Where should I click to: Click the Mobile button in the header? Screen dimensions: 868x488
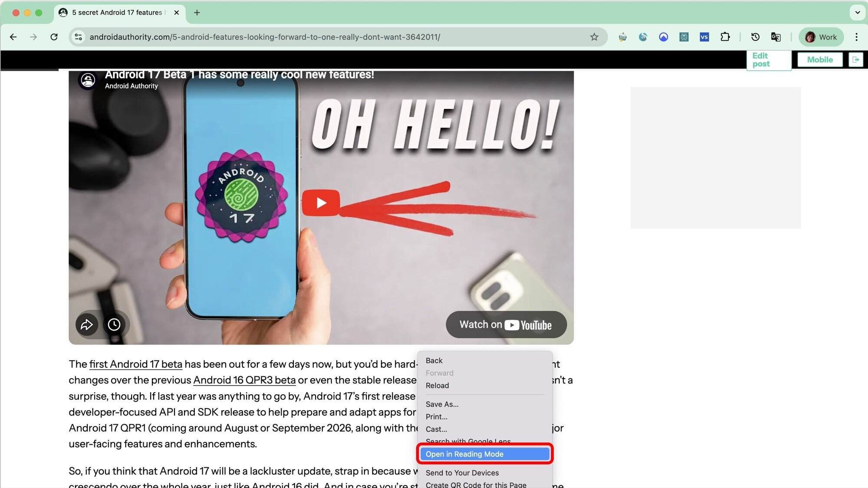coord(819,59)
